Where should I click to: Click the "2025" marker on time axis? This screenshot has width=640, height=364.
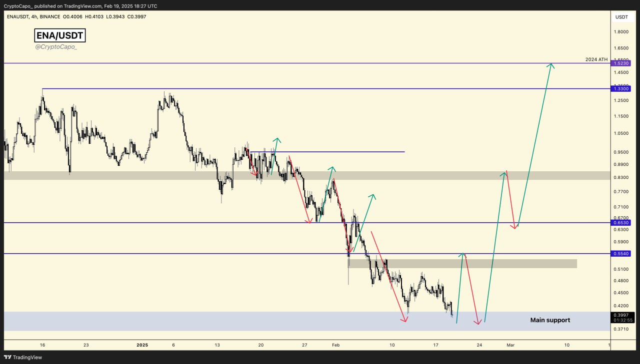click(x=142, y=345)
